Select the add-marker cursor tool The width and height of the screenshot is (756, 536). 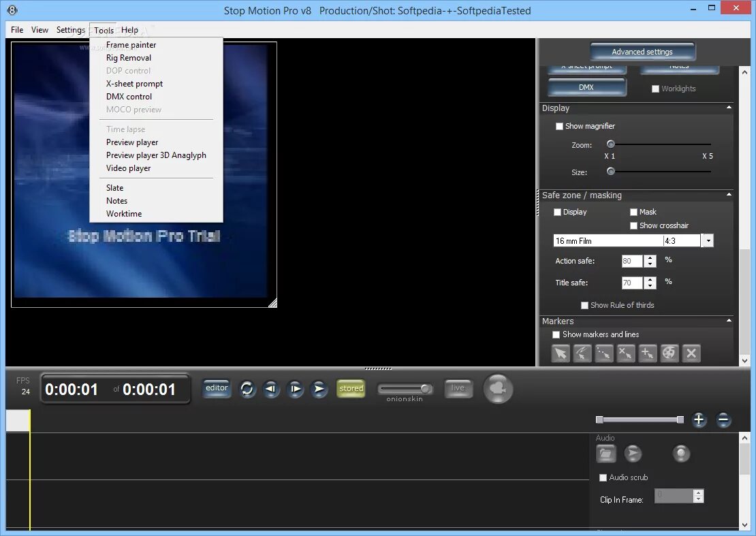[647, 353]
